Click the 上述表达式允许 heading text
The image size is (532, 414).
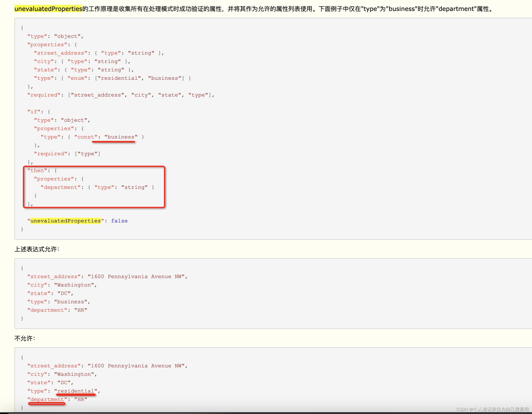(x=37, y=249)
